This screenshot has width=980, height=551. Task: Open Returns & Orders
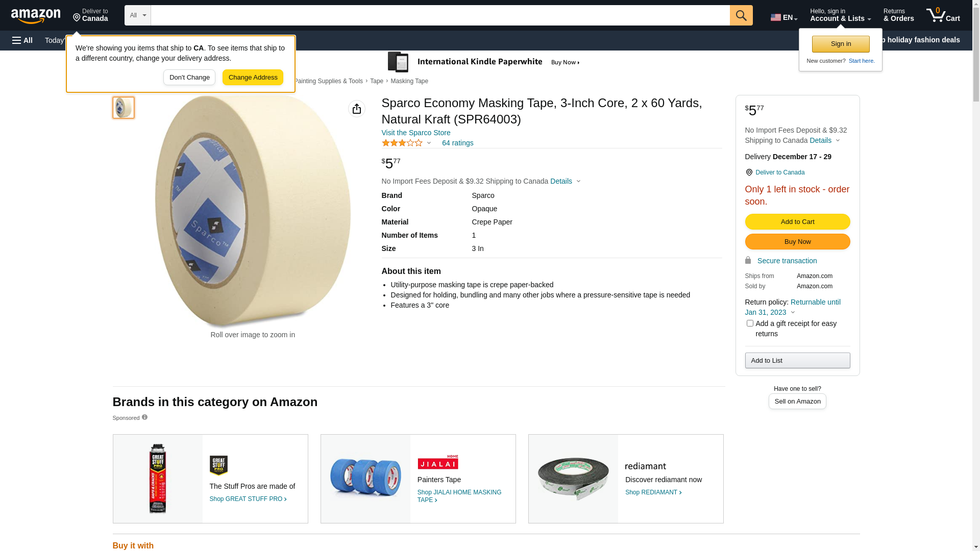click(x=898, y=15)
